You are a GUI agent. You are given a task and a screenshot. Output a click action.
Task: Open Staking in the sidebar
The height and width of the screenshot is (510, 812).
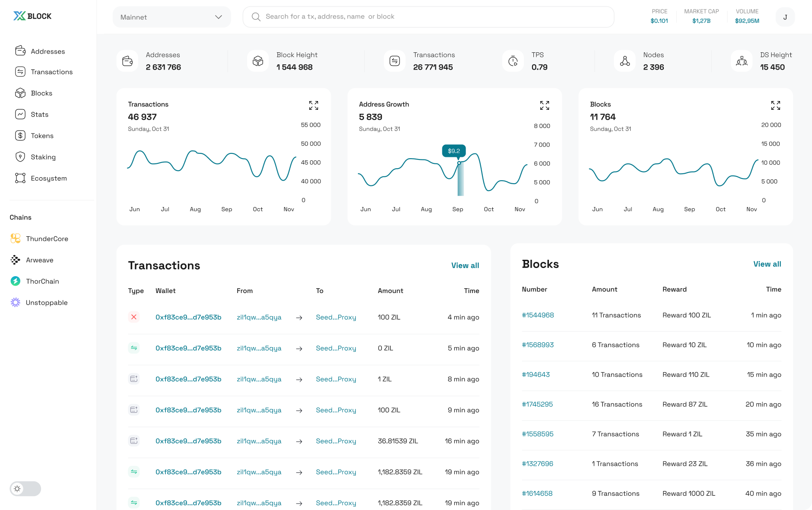coord(35,157)
